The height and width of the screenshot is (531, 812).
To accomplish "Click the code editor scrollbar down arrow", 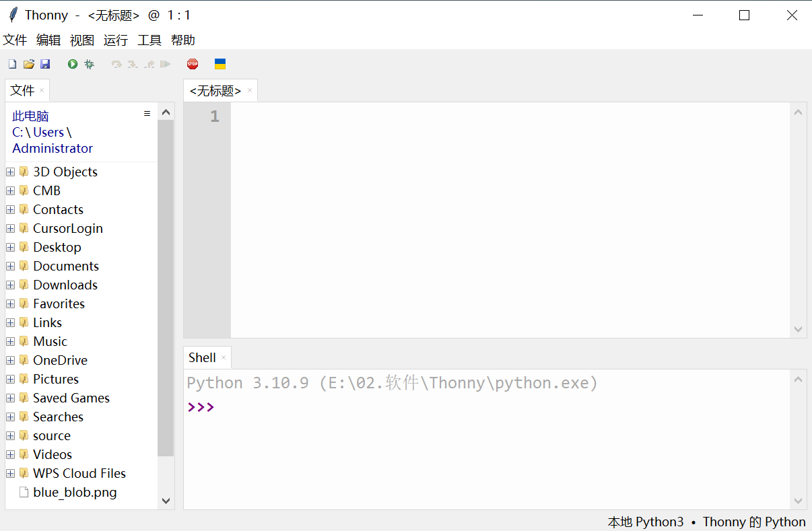I will point(798,329).
